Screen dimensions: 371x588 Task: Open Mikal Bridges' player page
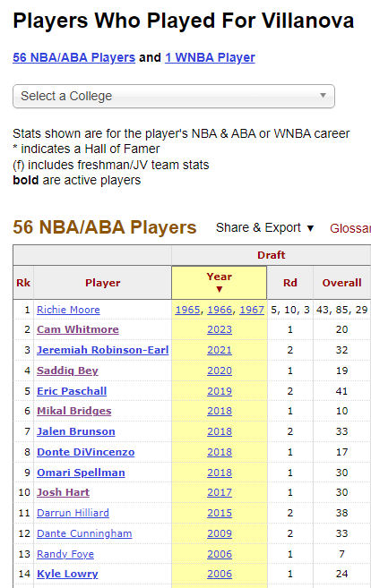(74, 411)
